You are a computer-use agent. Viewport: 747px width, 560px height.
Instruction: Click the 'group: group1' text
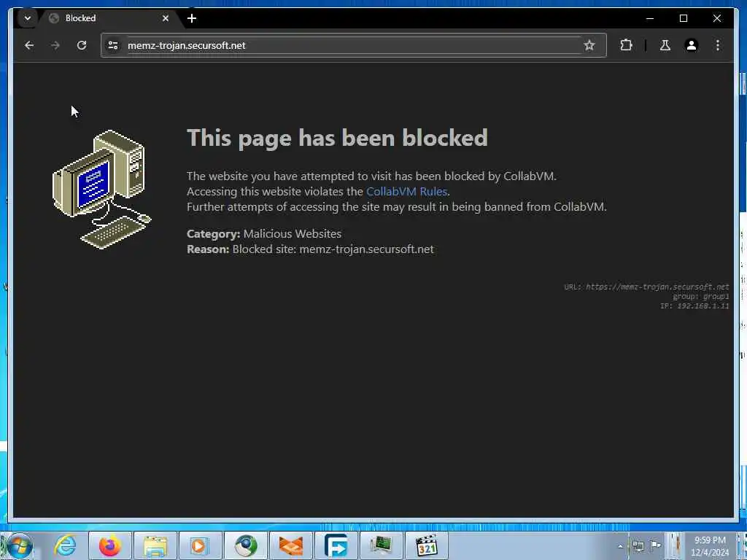(701, 296)
